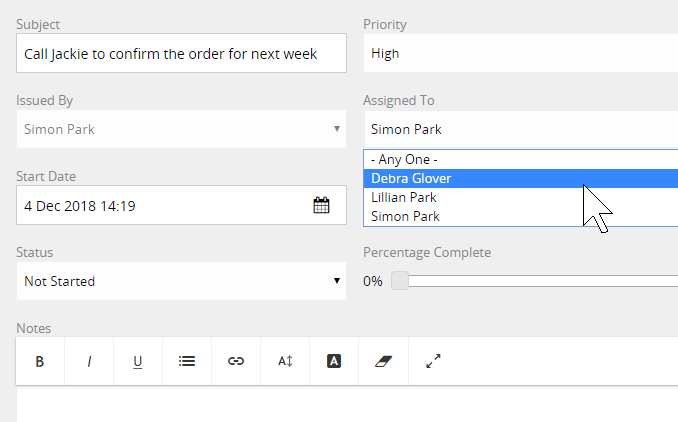
Task: Expand the Status dropdown arrow
Action: pos(337,281)
